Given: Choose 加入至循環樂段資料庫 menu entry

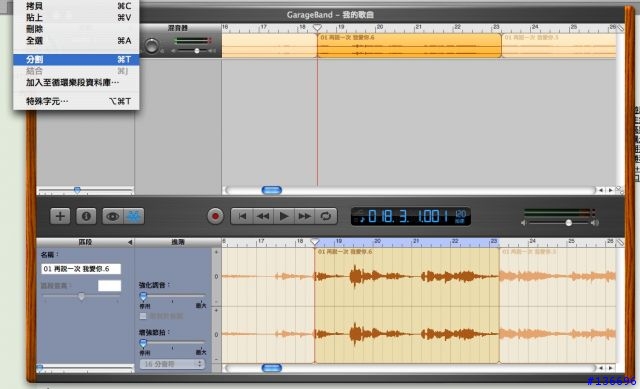Looking at the screenshot, I should click(76, 82).
